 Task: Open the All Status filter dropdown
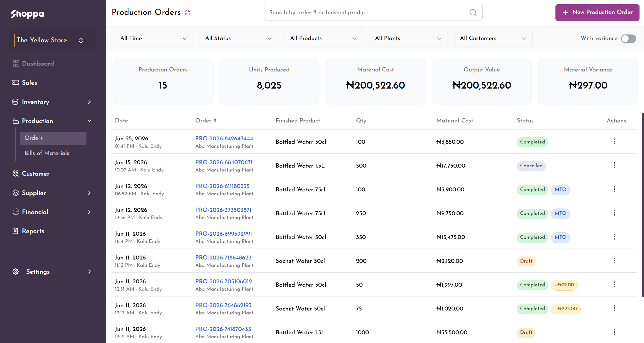click(x=239, y=39)
